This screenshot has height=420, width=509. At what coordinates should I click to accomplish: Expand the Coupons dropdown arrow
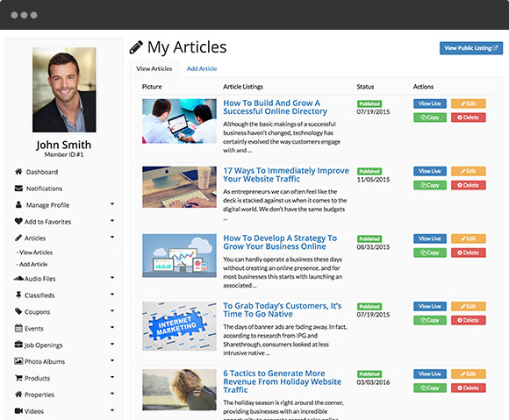click(112, 310)
